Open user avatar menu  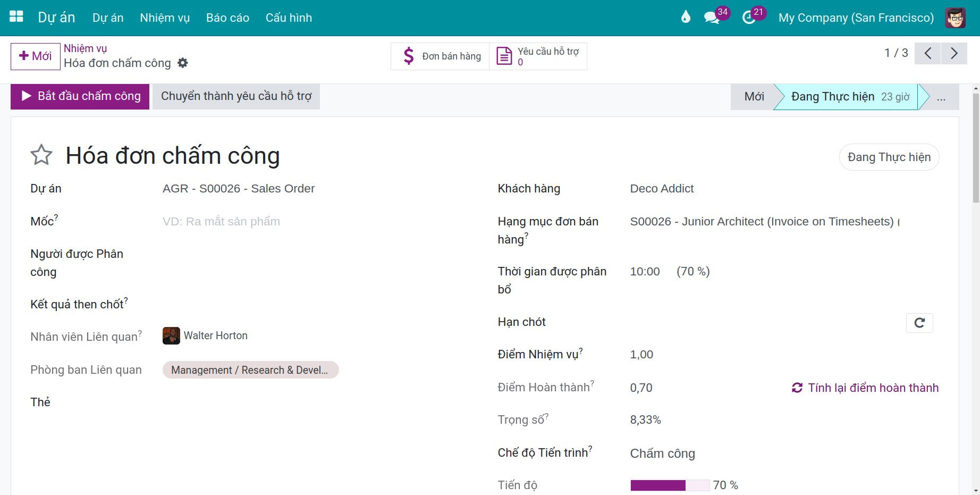(x=955, y=18)
